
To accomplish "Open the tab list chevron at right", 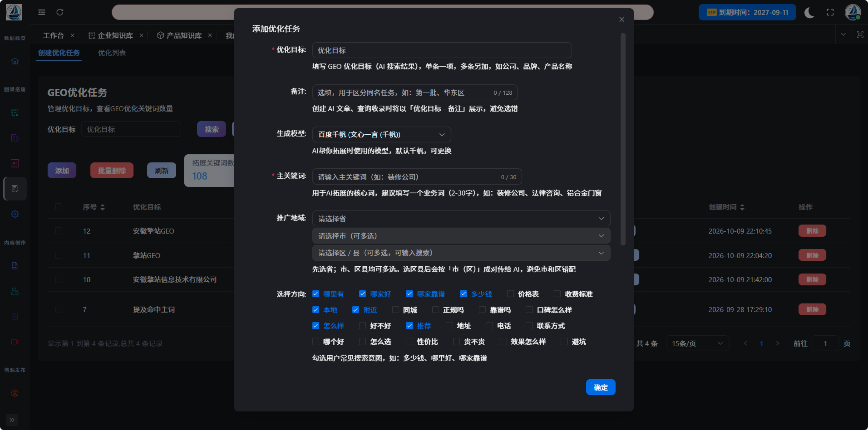I will (843, 35).
